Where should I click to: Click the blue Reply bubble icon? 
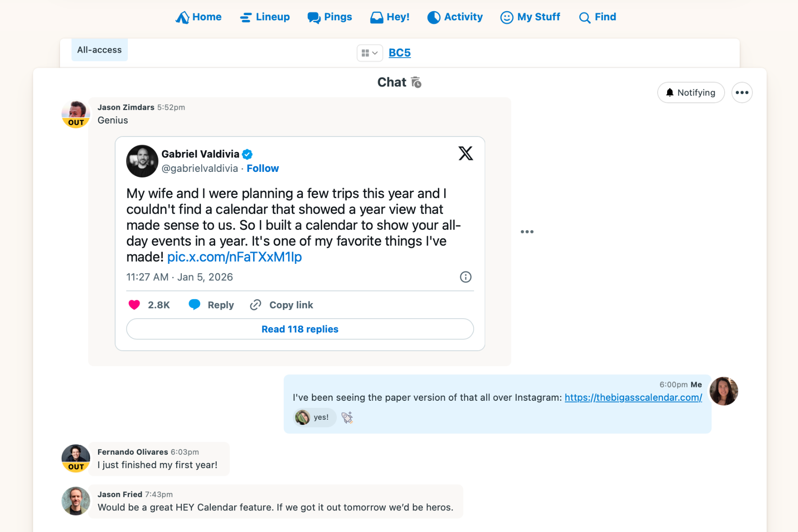tap(194, 305)
